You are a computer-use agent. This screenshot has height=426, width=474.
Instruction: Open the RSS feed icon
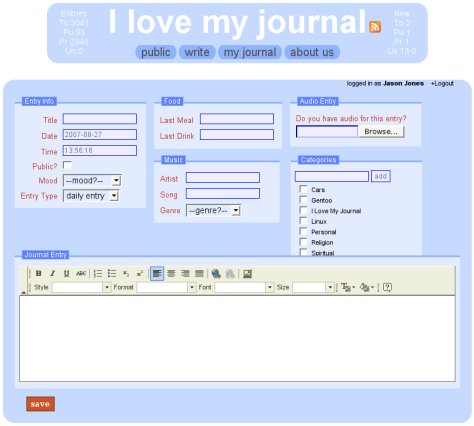pos(375,27)
